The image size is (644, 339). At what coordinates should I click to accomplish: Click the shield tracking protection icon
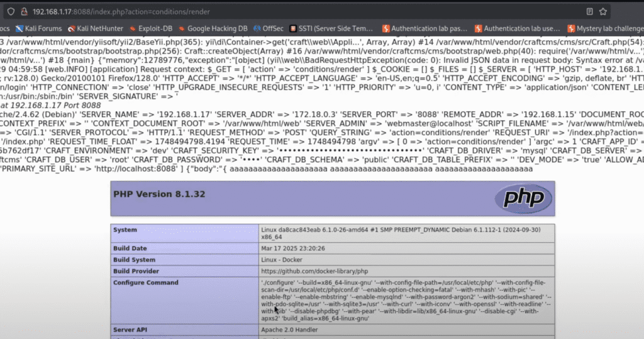click(11, 11)
